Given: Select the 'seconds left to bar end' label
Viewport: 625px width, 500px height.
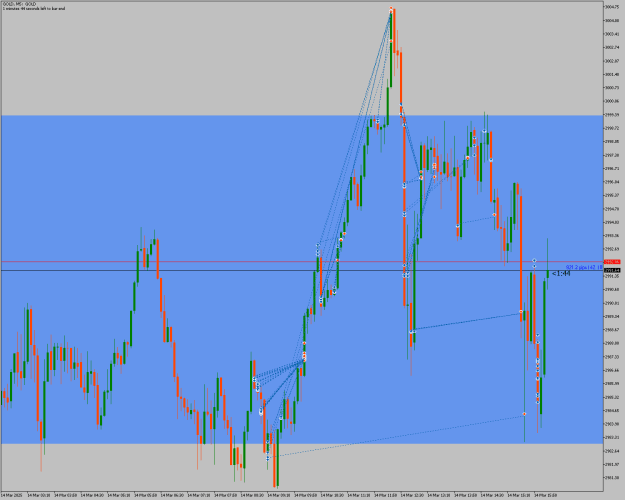Looking at the screenshot, I should [x=33, y=8].
